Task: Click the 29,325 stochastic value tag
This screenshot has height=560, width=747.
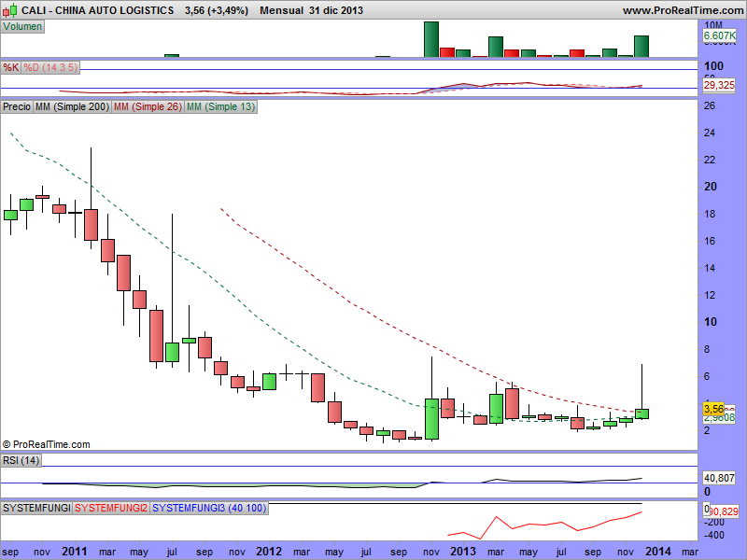Action: 719,85
